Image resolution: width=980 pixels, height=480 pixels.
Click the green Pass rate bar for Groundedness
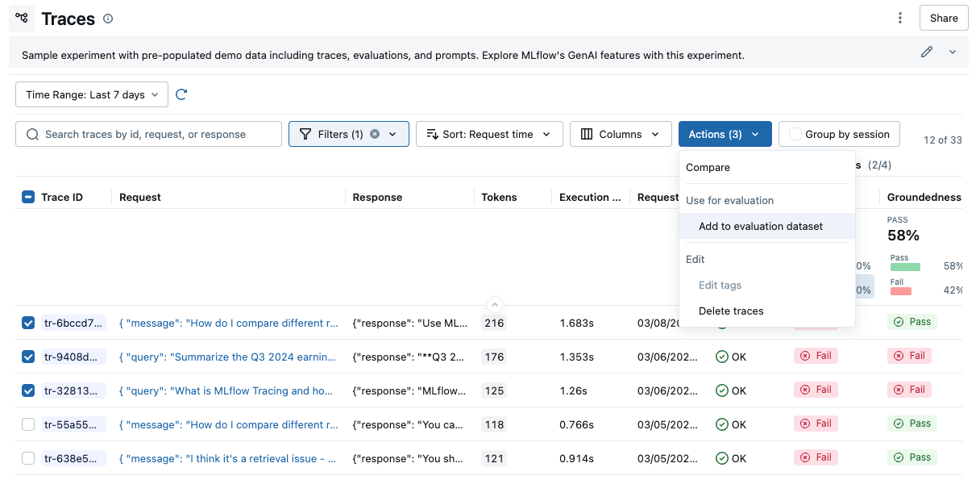pyautogui.click(x=905, y=265)
